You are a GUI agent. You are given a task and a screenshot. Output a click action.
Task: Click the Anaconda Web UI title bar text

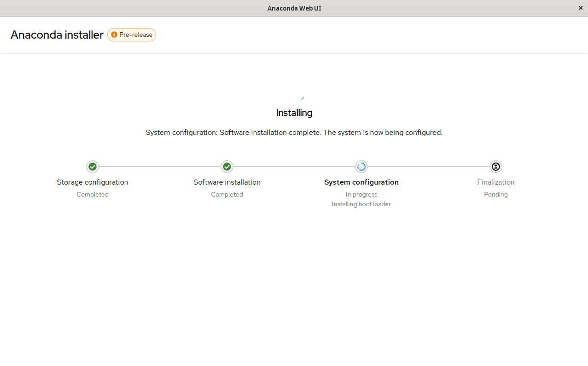[x=294, y=8]
